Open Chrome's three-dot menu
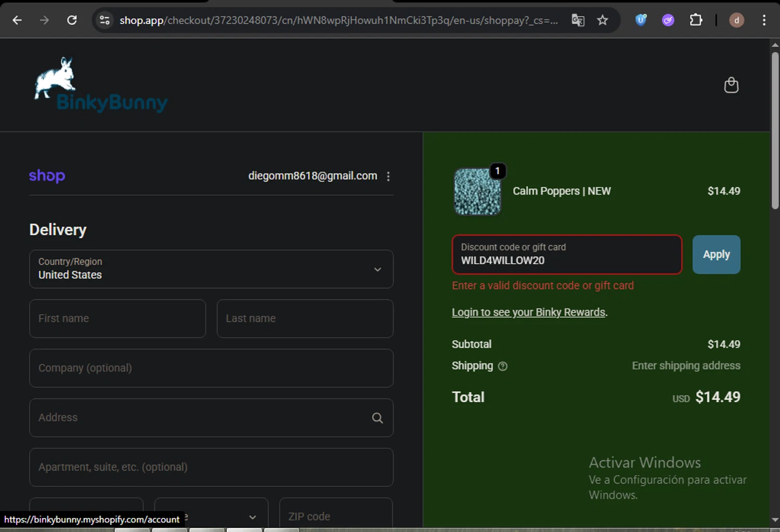This screenshot has width=780, height=532. pos(764,20)
